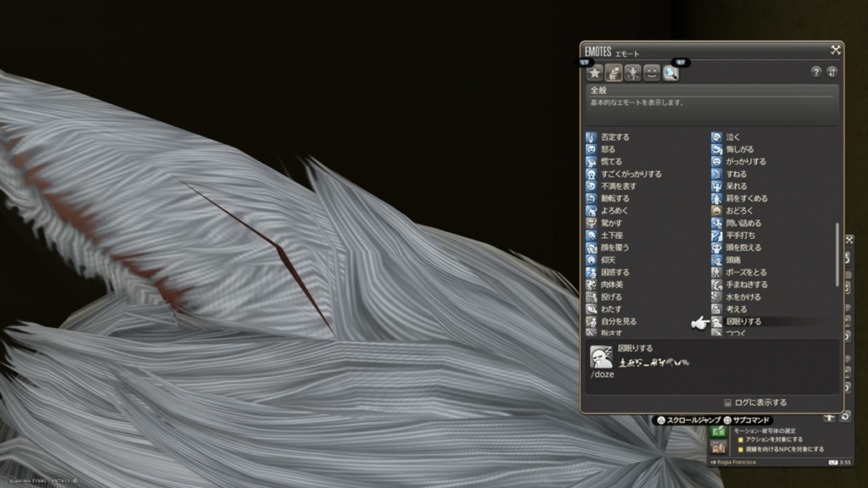Select the 頭痛 emote text

coord(733,260)
